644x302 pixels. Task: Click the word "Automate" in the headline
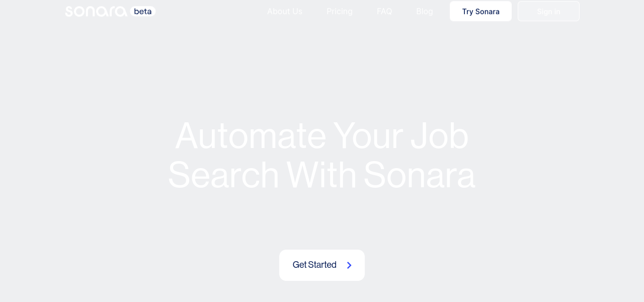coord(251,136)
